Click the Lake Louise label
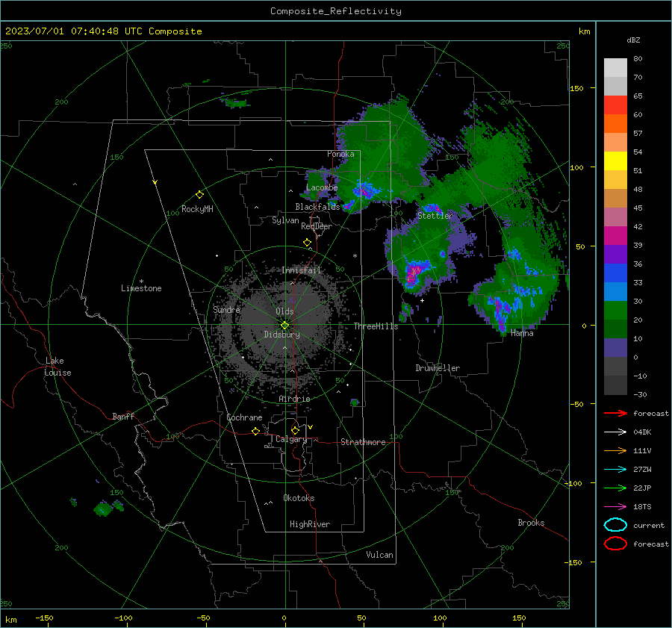672x628 pixels. 57,367
